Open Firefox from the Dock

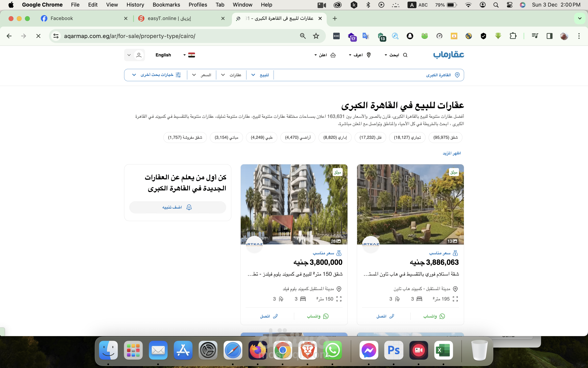257,350
